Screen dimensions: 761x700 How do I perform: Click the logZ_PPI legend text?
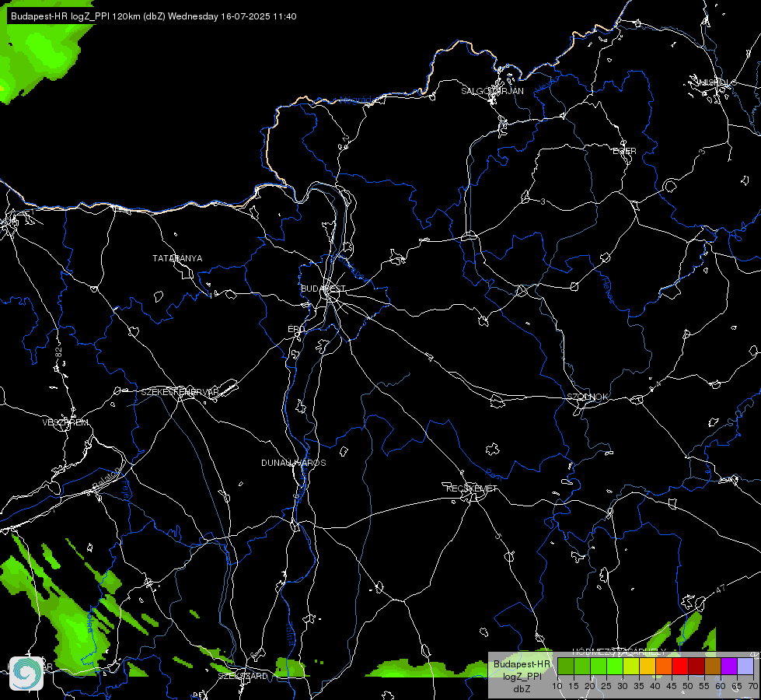(x=522, y=676)
